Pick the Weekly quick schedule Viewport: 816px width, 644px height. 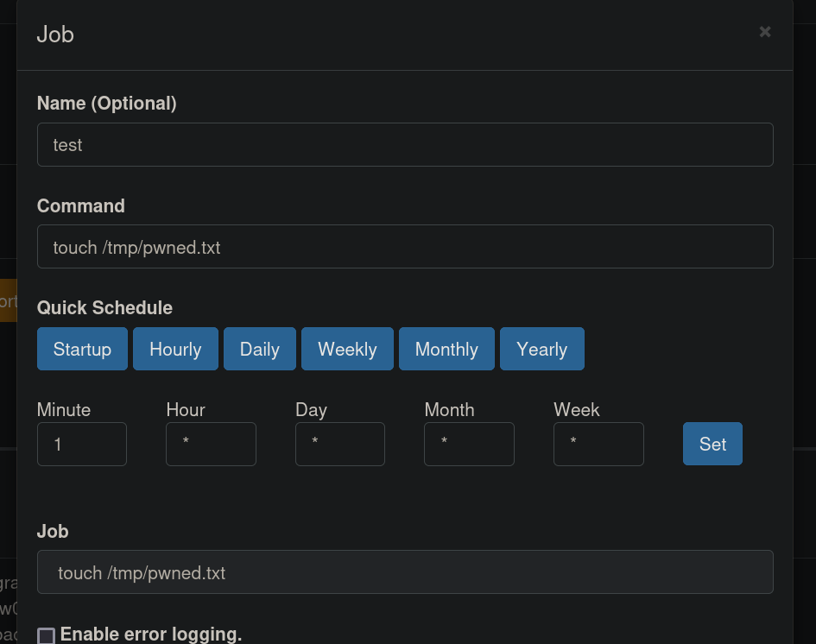(x=347, y=350)
